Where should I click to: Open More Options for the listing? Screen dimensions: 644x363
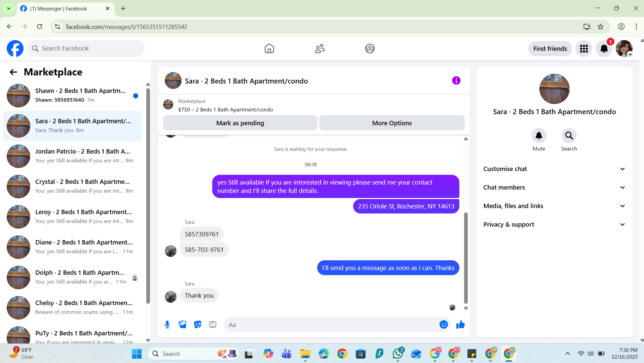[392, 123]
